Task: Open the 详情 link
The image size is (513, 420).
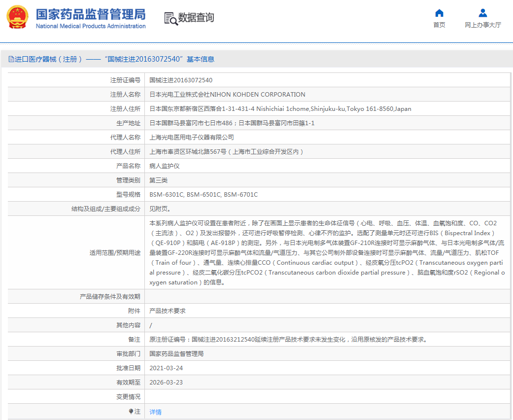Action: point(155,412)
